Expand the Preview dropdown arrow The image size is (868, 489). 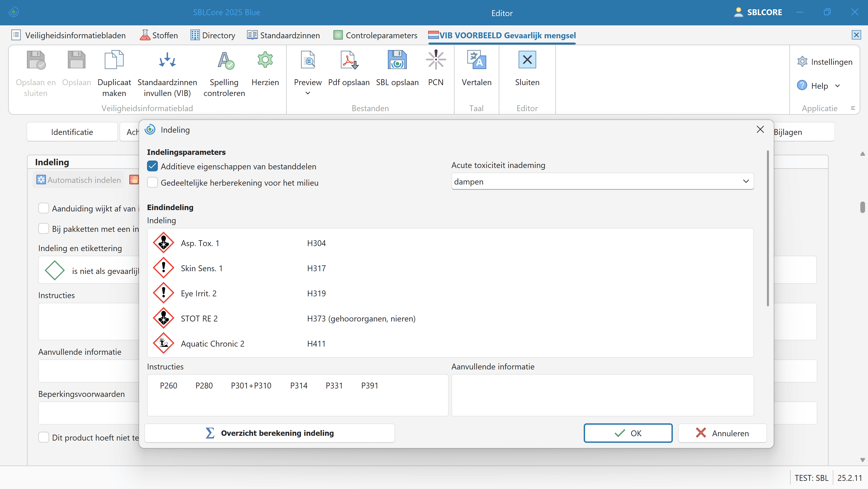pyautogui.click(x=308, y=93)
